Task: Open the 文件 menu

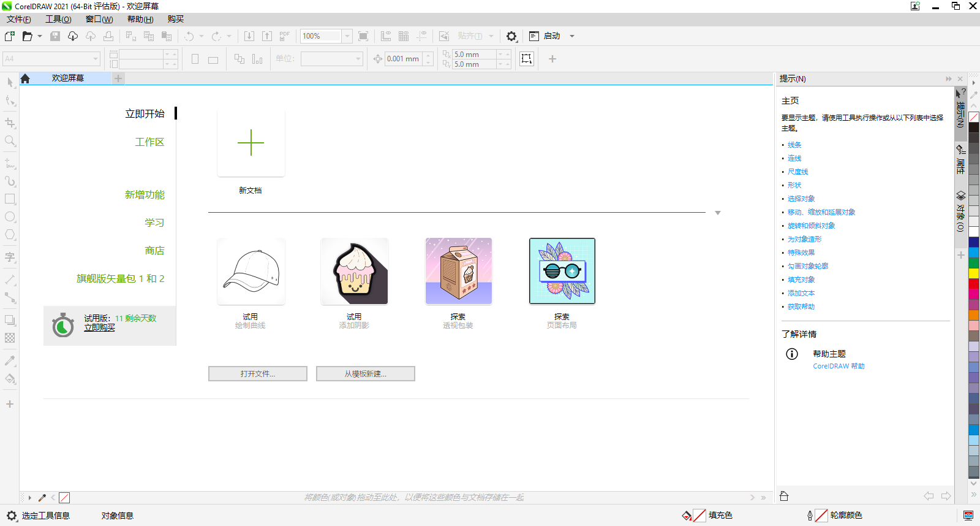Action: click(x=18, y=20)
